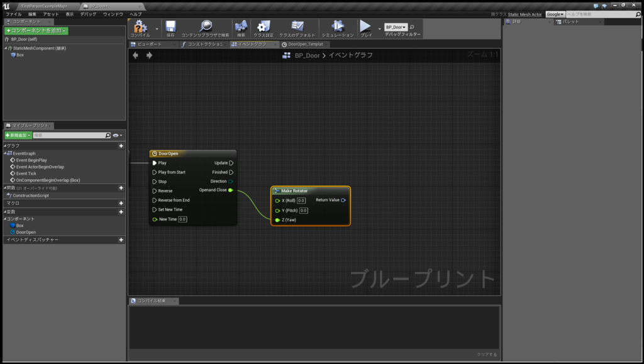Image resolution: width=644 pixels, height=364 pixels.
Task: Open the Debug menu
Action: pos(88,14)
